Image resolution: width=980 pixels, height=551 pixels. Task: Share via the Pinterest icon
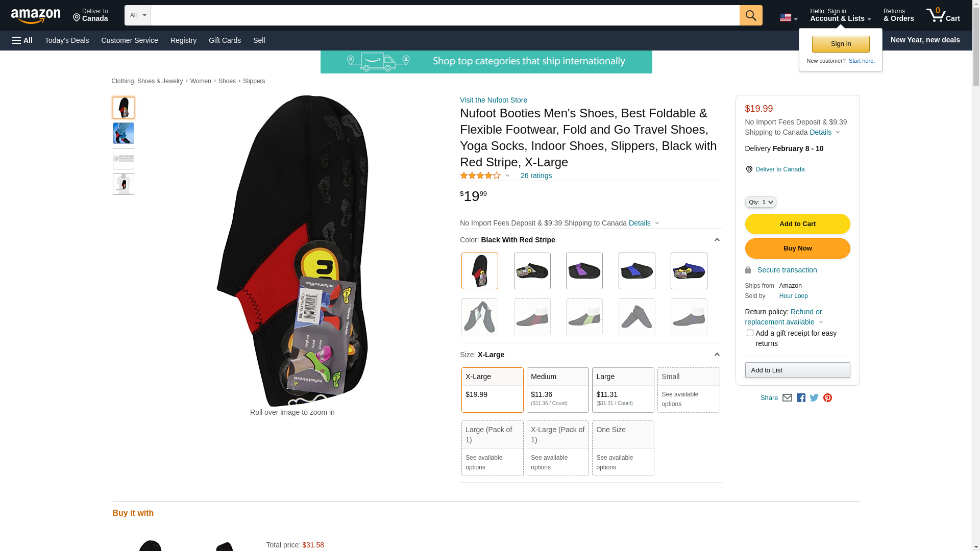[x=827, y=398]
